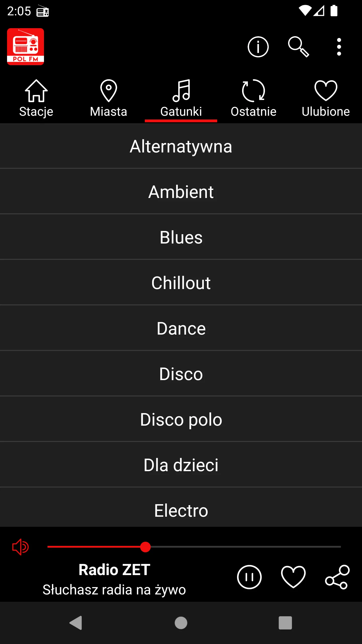This screenshot has height=644, width=362.
Task: Open the info icon in the header
Action: pyautogui.click(x=258, y=47)
